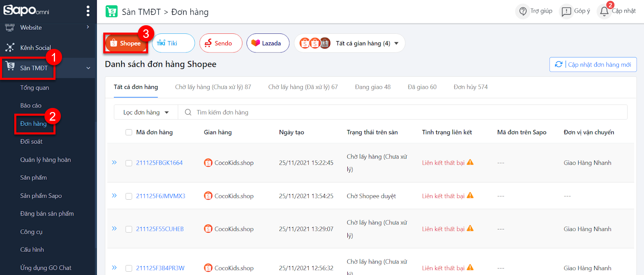The height and width of the screenshot is (275, 644).
Task: Check order 211125F55CUHEB checkbox
Action: (x=129, y=229)
